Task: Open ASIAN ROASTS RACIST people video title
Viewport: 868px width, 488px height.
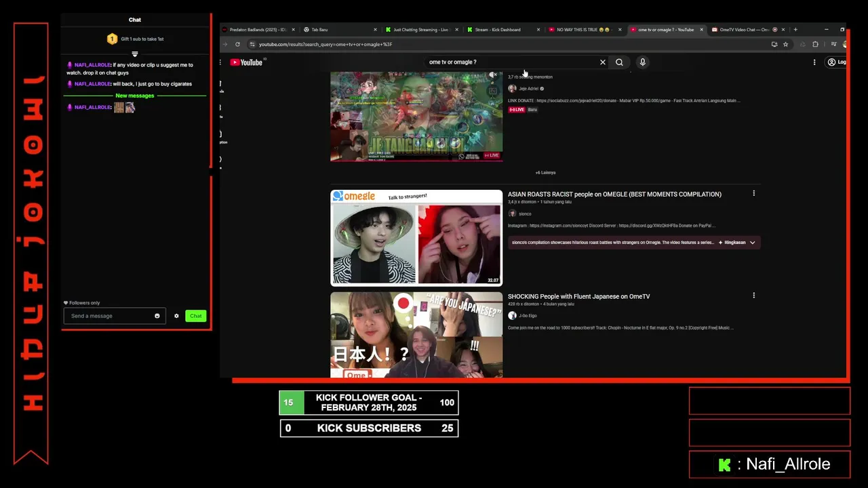Action: click(614, 195)
